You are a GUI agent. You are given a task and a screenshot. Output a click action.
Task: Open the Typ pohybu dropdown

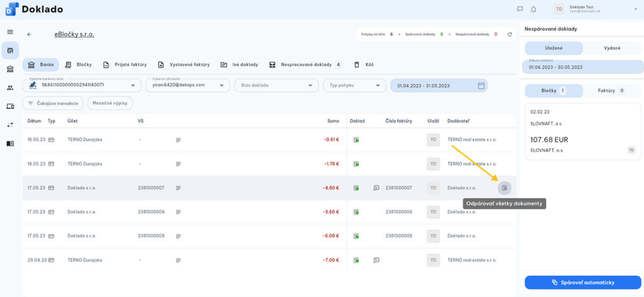355,85
